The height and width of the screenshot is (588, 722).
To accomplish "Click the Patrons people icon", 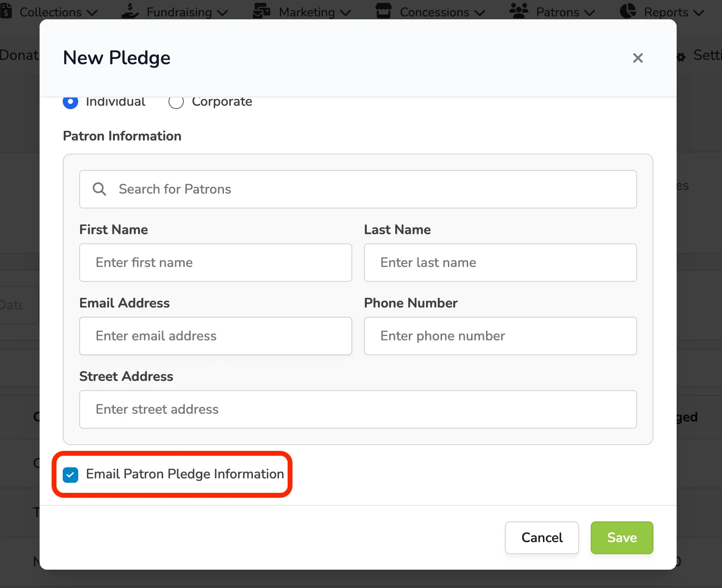I will [x=519, y=11].
